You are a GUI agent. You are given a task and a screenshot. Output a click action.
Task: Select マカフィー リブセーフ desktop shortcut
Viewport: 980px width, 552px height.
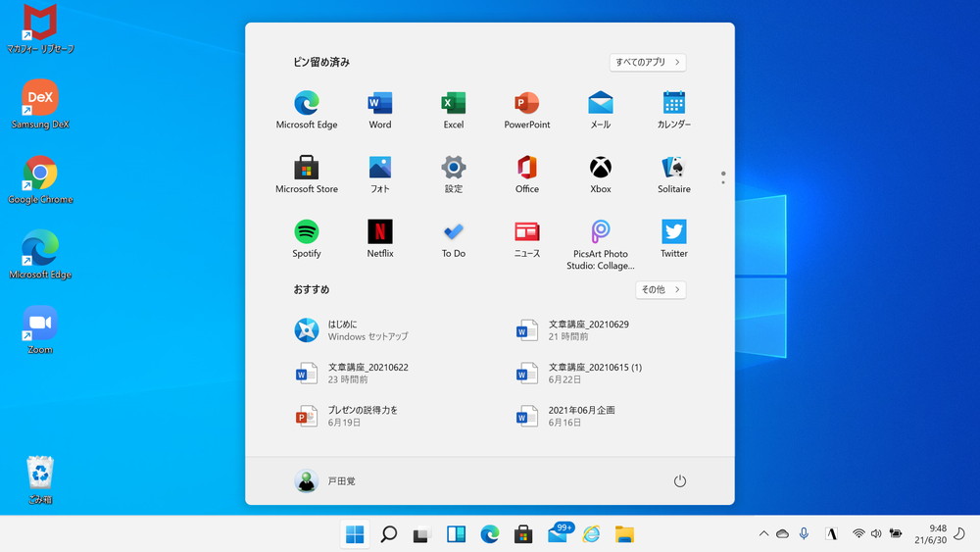click(40, 28)
